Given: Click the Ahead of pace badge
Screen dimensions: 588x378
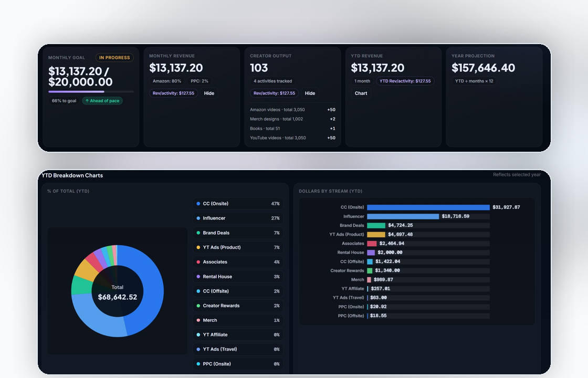Looking at the screenshot, I should coord(102,101).
